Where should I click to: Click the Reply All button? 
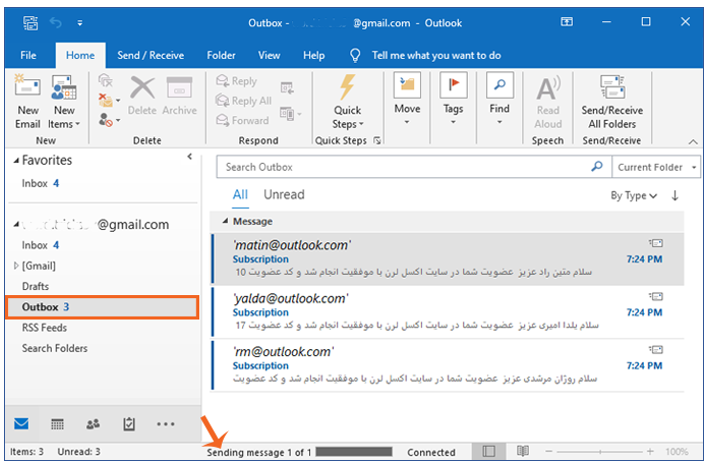coord(244,101)
